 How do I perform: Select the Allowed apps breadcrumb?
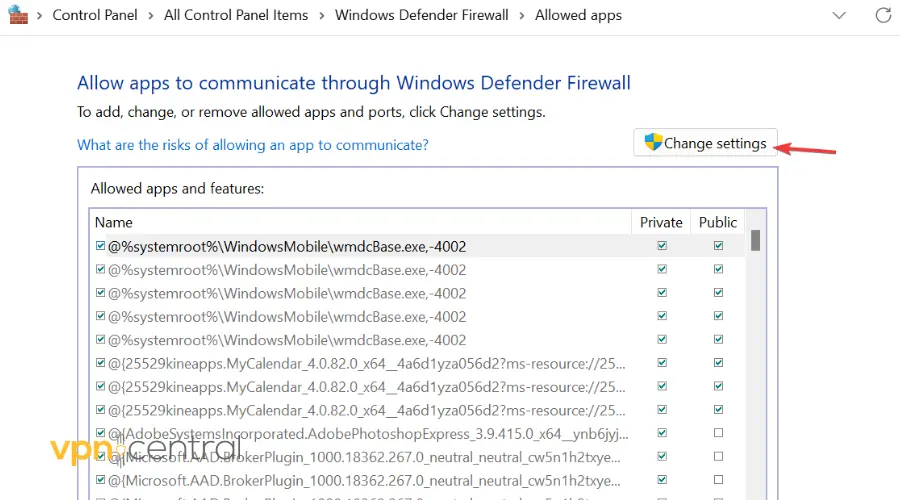578,15
